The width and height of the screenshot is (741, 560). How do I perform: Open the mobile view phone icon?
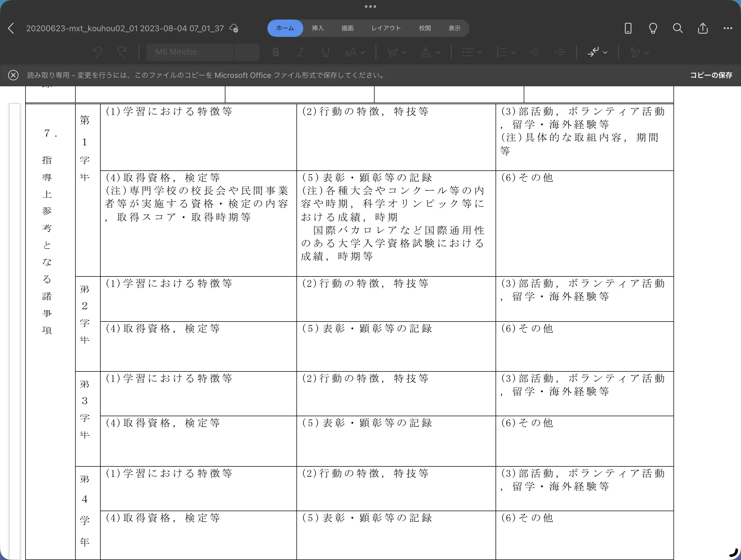pyautogui.click(x=628, y=28)
